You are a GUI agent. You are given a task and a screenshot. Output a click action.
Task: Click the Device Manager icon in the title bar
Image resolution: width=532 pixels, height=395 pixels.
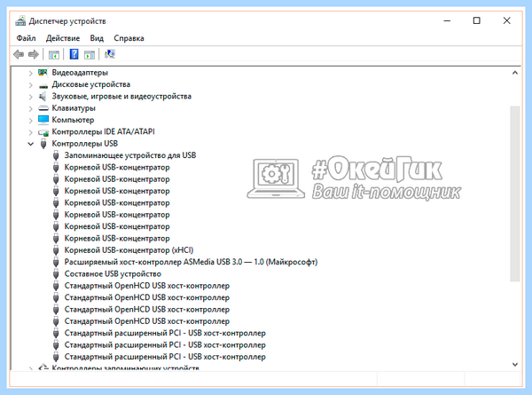(x=20, y=21)
